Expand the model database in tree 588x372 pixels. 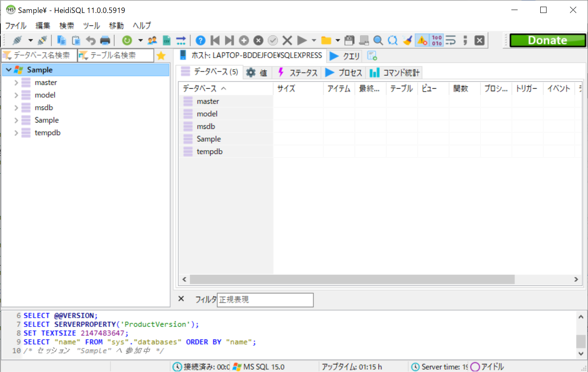pyautogui.click(x=16, y=95)
